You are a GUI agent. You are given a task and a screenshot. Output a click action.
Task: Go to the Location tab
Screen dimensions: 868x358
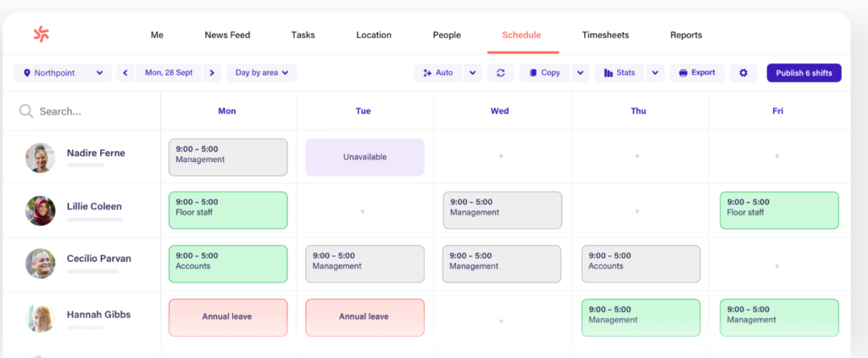[x=374, y=35]
